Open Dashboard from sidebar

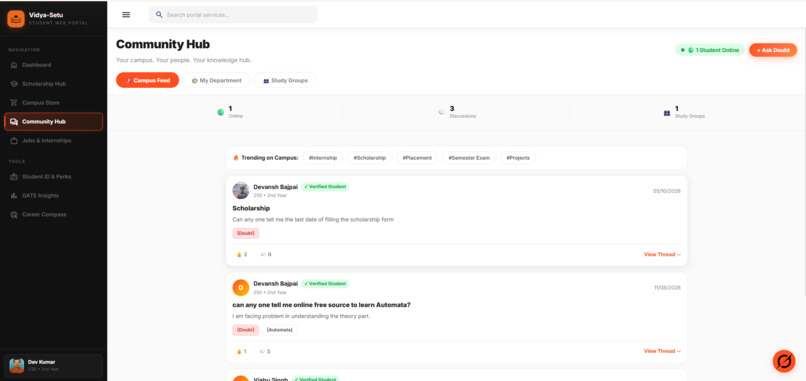coord(53,65)
